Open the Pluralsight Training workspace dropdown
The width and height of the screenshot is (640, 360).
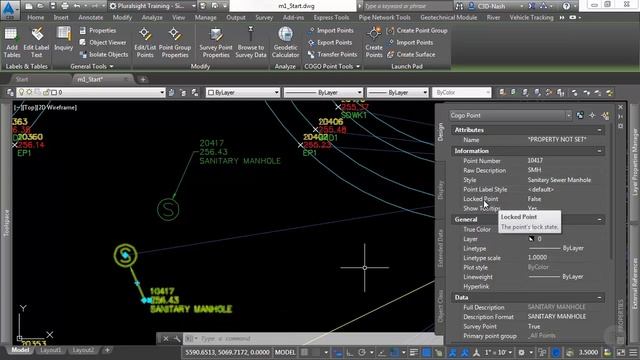[x=153, y=6]
